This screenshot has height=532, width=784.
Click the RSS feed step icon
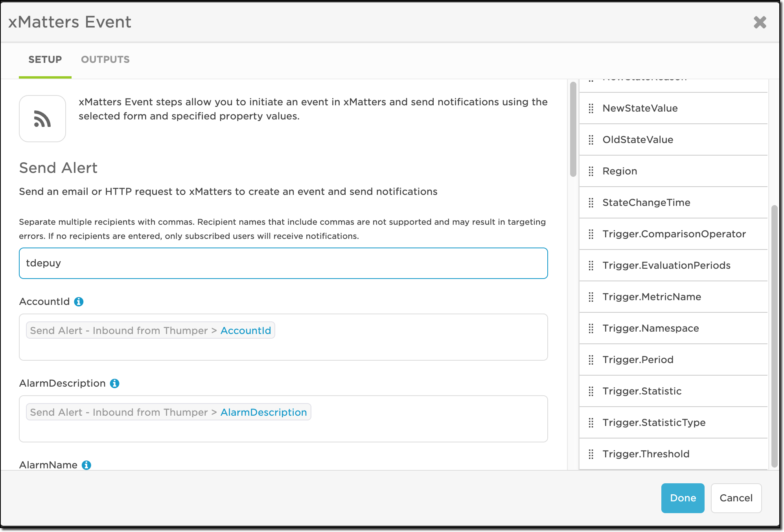42,119
